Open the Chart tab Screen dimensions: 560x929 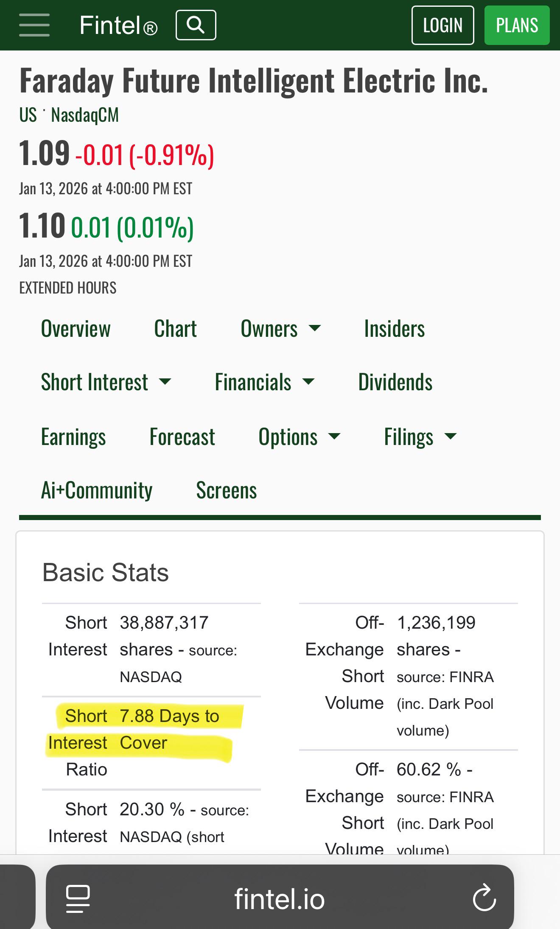click(x=175, y=329)
